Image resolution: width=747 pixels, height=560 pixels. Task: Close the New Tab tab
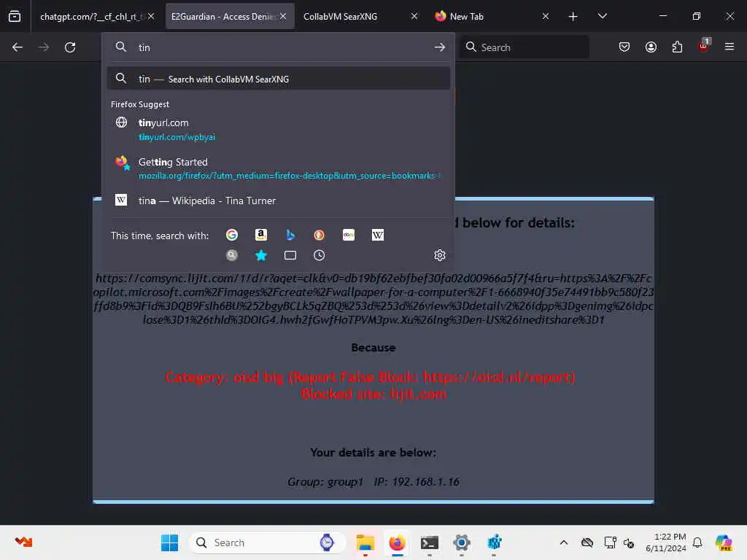point(546,16)
